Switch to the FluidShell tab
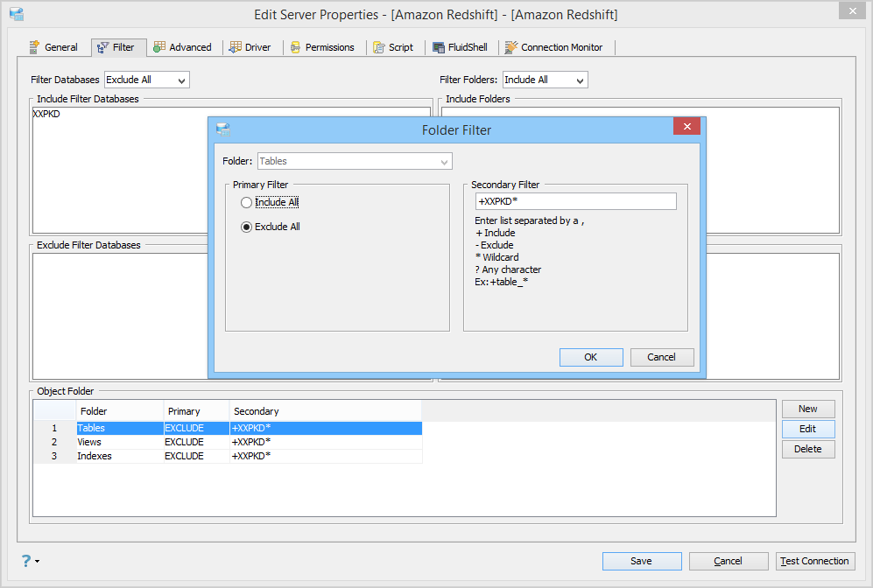The height and width of the screenshot is (588, 873). (461, 47)
